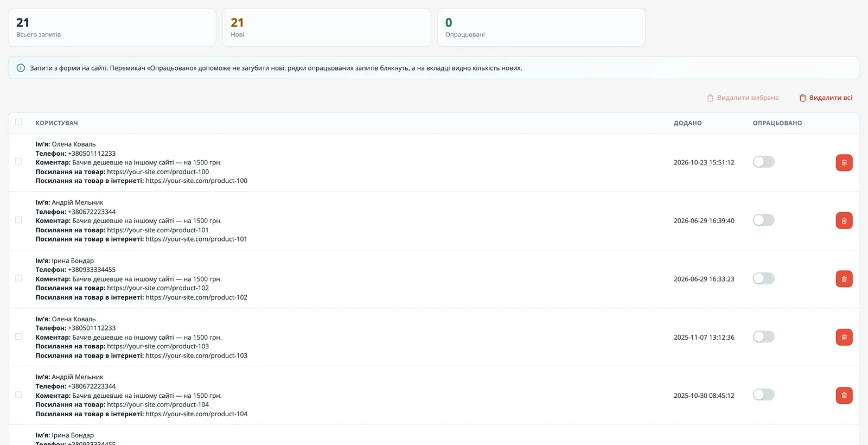Tick the checkbox for the product-103 row

tap(18, 336)
